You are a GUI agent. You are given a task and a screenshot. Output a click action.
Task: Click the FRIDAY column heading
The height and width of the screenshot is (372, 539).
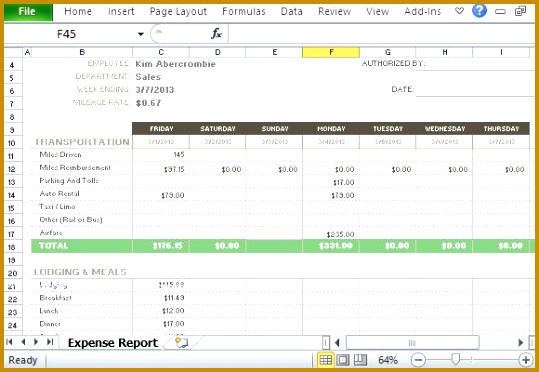(x=161, y=129)
